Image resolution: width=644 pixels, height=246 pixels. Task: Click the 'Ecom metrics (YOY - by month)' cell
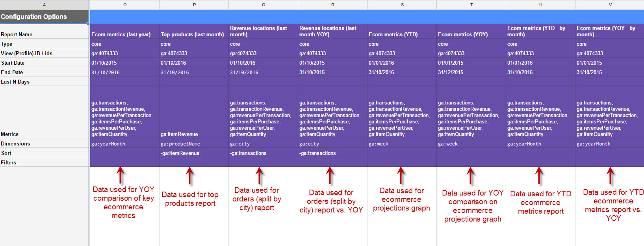[x=610, y=31]
